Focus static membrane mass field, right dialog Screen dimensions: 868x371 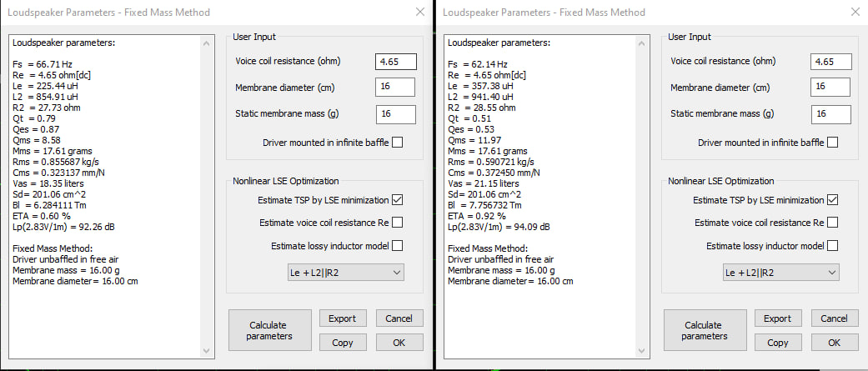(x=830, y=113)
